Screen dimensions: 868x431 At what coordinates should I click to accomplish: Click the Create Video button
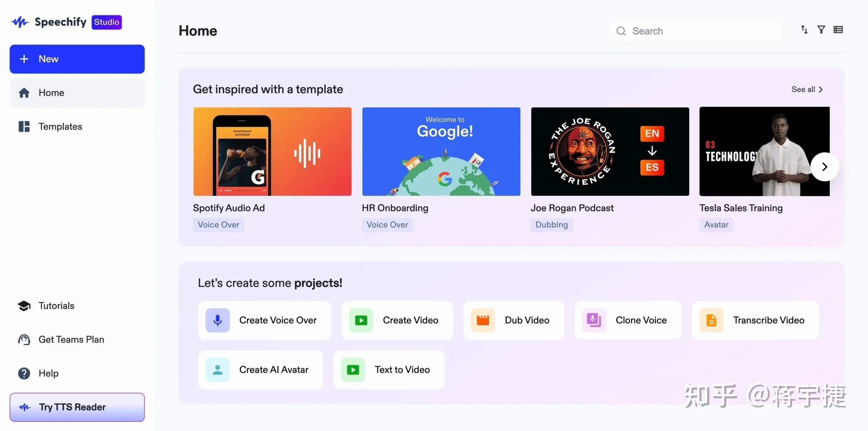click(x=397, y=320)
